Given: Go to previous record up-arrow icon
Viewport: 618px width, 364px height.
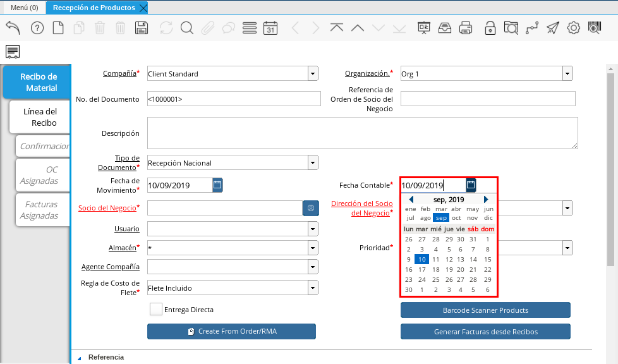Looking at the screenshot, I should [x=358, y=28].
